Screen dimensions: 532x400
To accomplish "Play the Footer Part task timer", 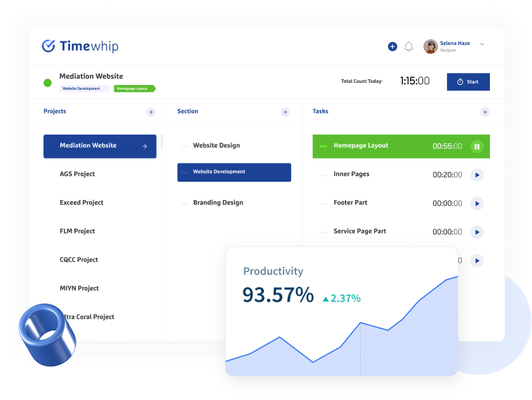I will pos(477,204).
